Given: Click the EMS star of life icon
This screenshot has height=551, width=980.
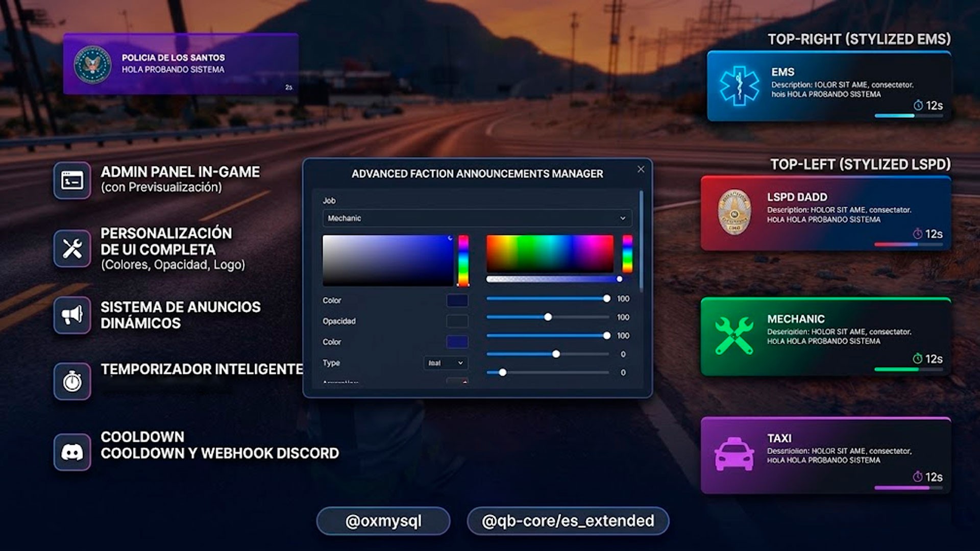Looking at the screenshot, I should pos(739,85).
